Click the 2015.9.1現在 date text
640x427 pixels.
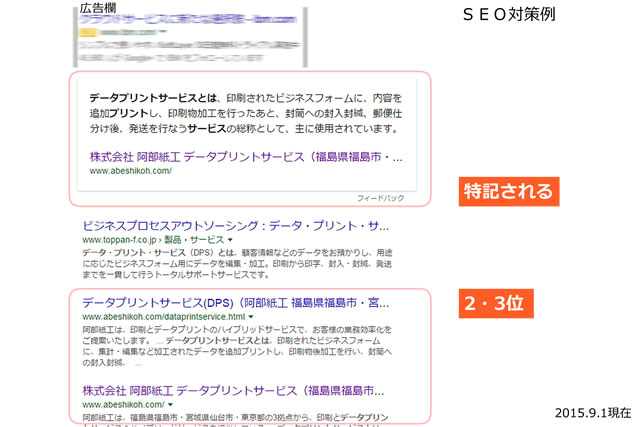click(593, 413)
